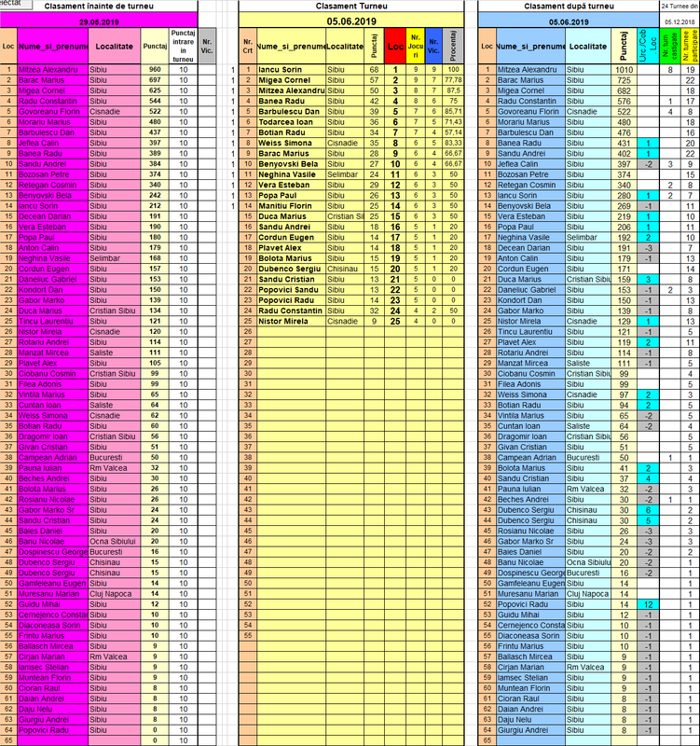Click the cyan 'Urc./Cob. Loc' header
Screen dimensions: 700x746
point(648,46)
